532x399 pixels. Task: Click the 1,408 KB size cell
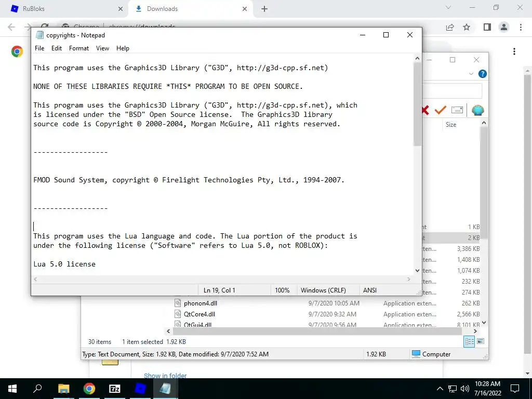click(468, 260)
